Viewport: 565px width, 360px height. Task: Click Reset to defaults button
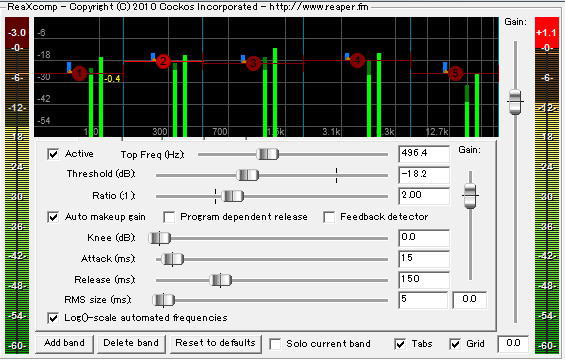215,343
